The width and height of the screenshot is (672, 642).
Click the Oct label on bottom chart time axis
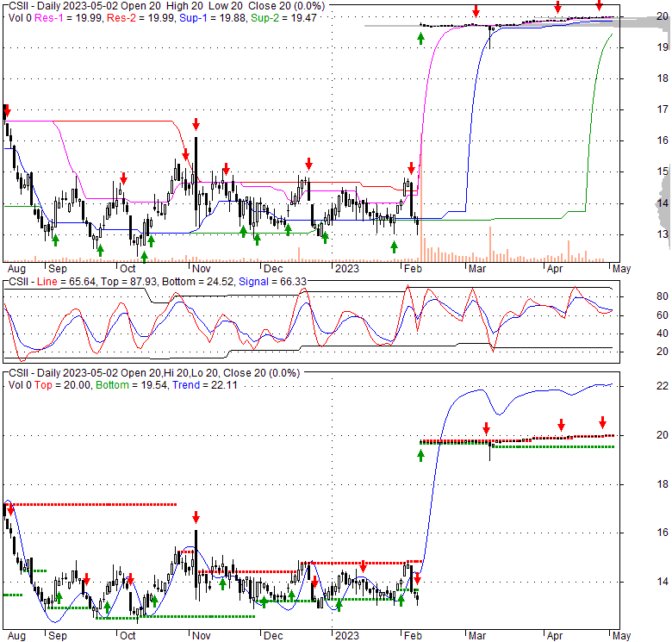pos(128,636)
